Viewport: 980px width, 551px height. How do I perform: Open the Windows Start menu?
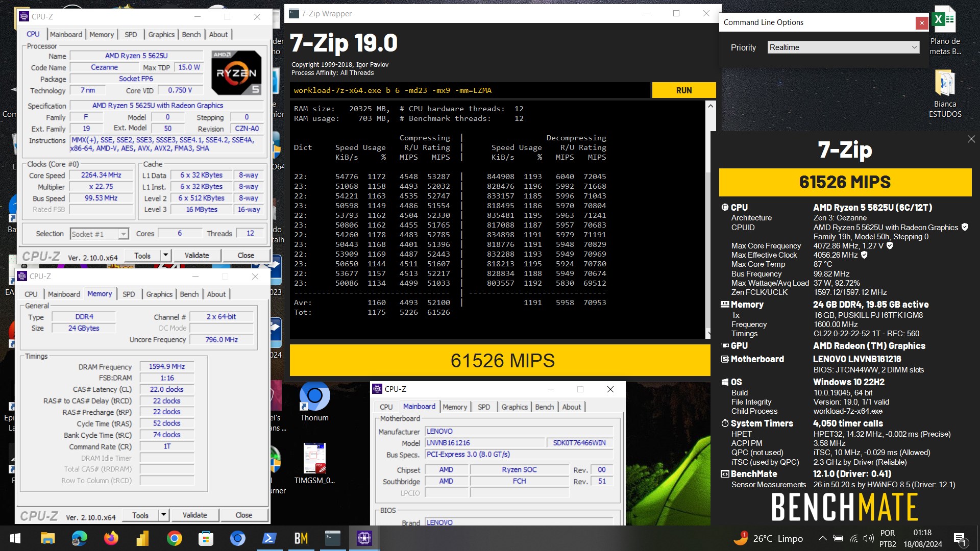click(x=15, y=538)
